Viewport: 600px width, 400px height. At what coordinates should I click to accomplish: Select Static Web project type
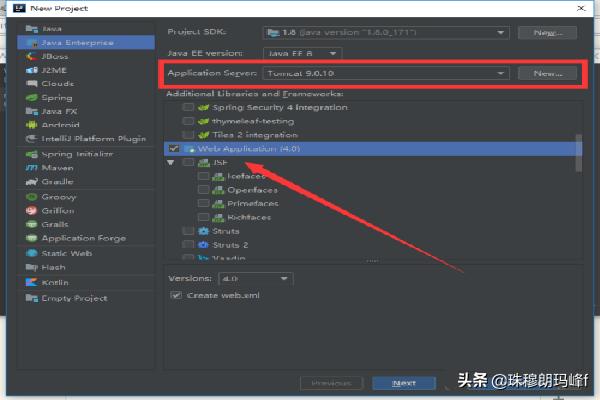[86, 253]
